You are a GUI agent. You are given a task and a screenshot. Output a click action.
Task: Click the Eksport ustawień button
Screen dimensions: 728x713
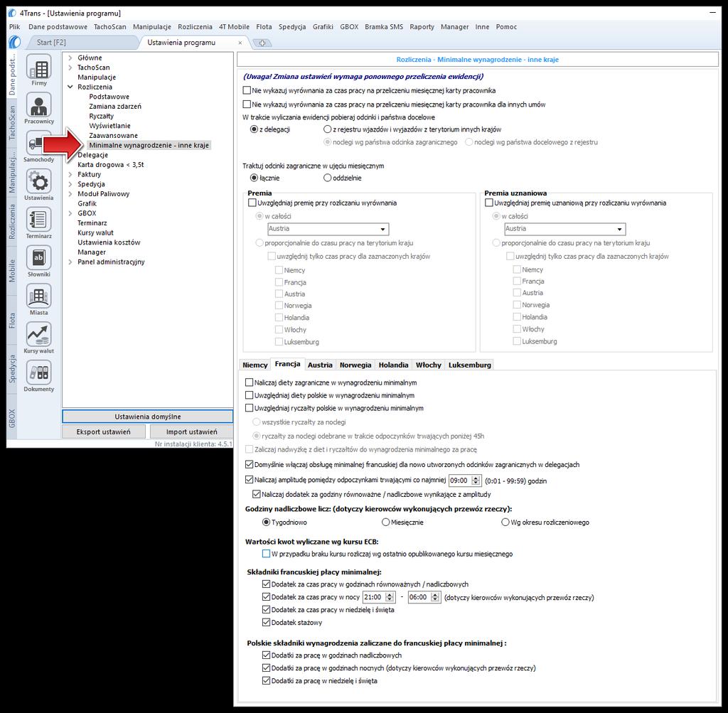click(x=104, y=431)
